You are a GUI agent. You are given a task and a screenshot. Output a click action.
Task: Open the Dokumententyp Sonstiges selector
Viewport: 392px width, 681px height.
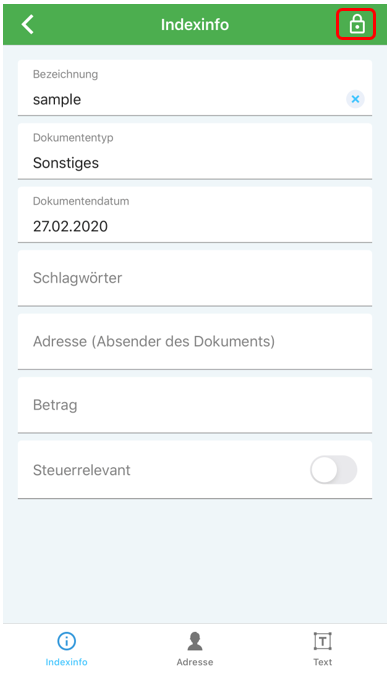(x=195, y=151)
